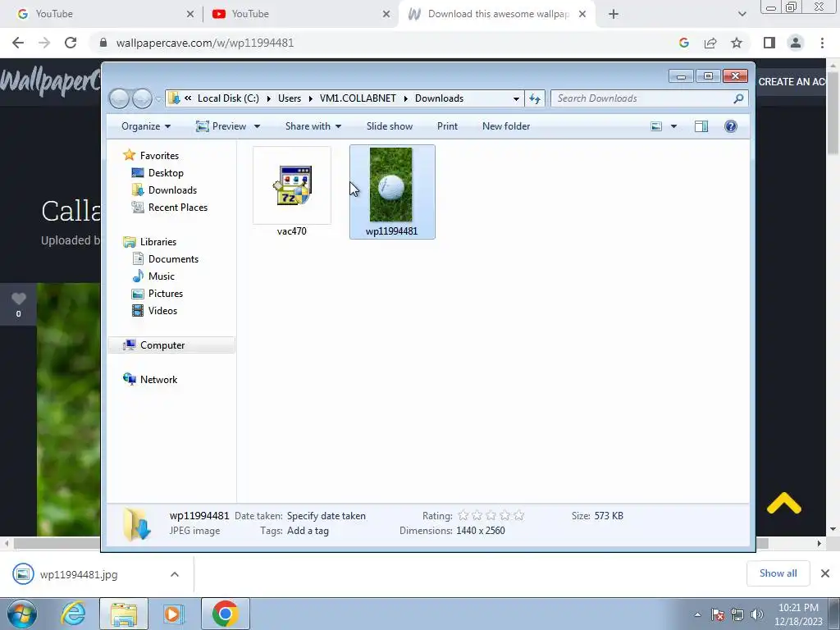840x630 pixels.
Task: Open Explorer help icon
Action: [x=731, y=126]
